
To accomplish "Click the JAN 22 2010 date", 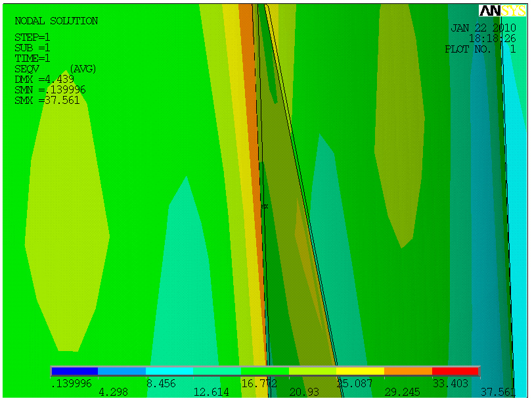I will (483, 28).
